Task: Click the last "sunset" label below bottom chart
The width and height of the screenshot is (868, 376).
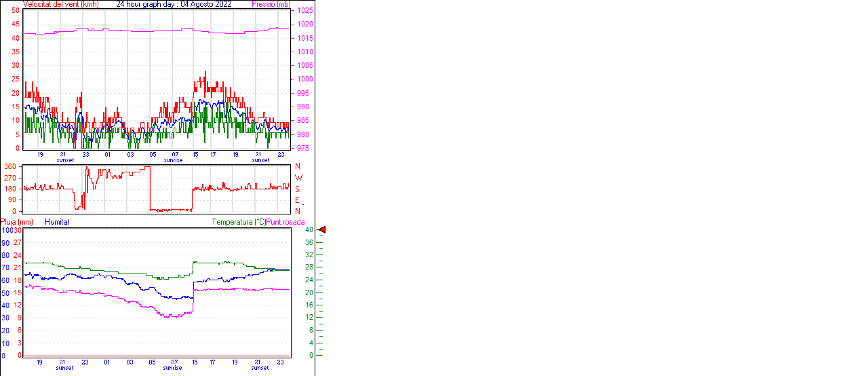Action: (260, 368)
